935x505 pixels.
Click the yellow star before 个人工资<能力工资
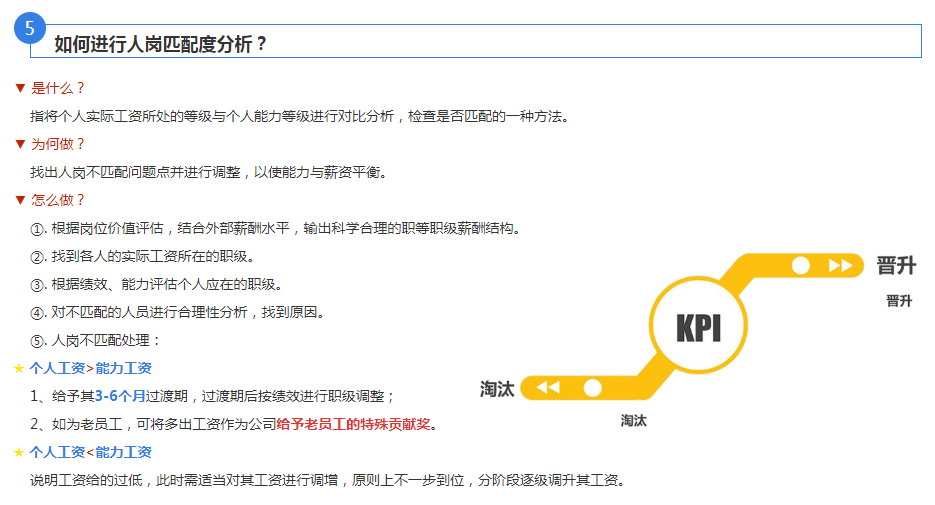[x=19, y=453]
